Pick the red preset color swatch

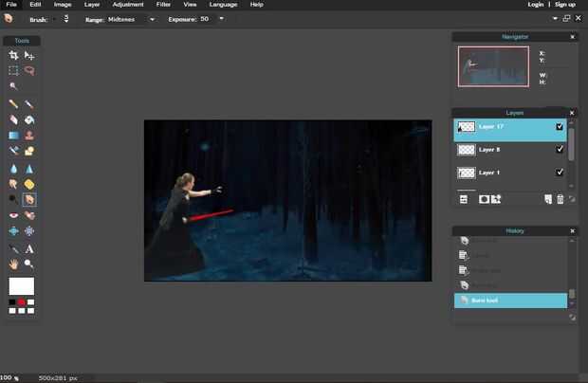[x=22, y=302]
